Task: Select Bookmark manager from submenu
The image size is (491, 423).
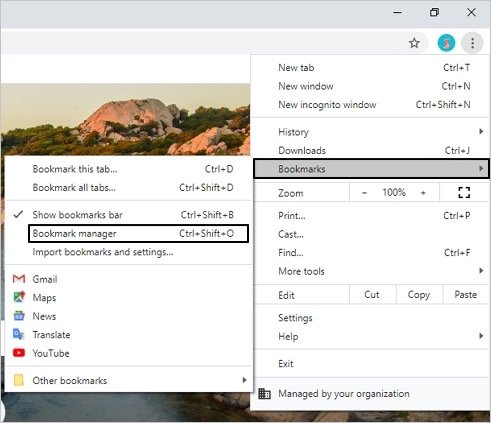Action: point(138,233)
